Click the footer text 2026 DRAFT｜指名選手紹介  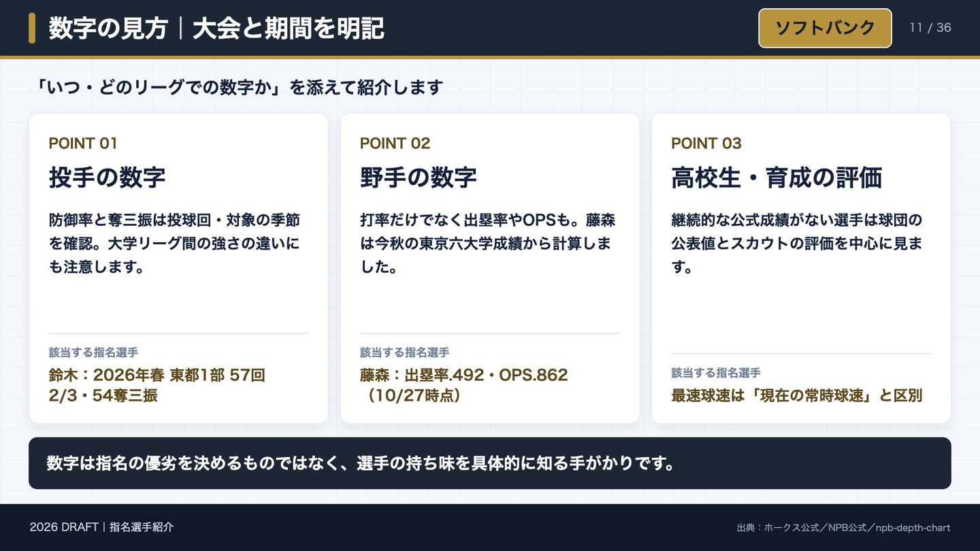coord(101,527)
